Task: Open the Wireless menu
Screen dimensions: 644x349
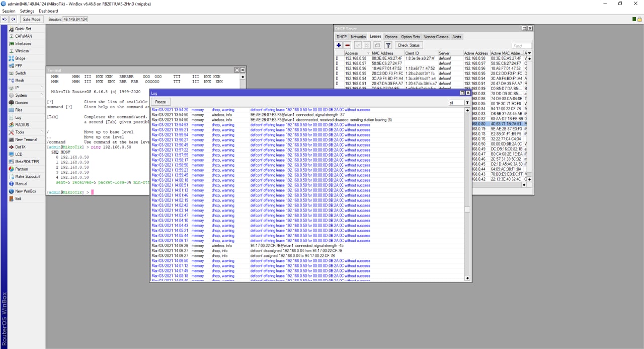Action: (22, 51)
